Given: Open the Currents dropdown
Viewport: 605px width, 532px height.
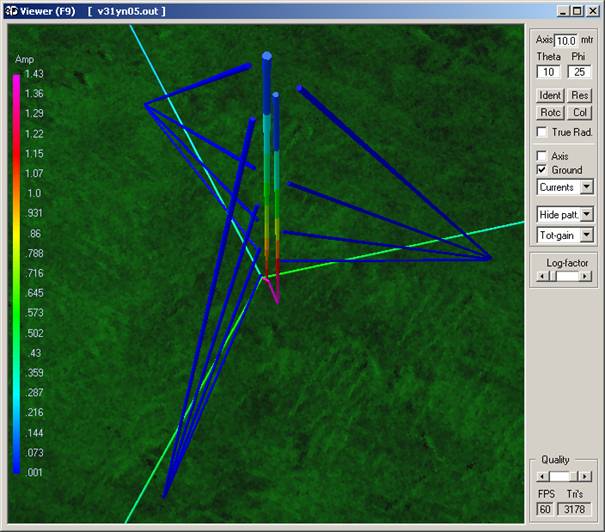Looking at the screenshot, I should [x=586, y=186].
